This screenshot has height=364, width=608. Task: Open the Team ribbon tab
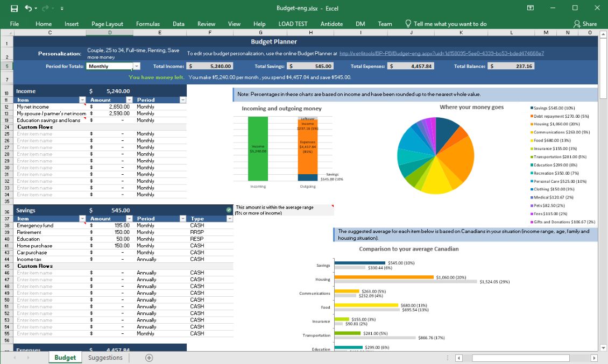coord(385,24)
